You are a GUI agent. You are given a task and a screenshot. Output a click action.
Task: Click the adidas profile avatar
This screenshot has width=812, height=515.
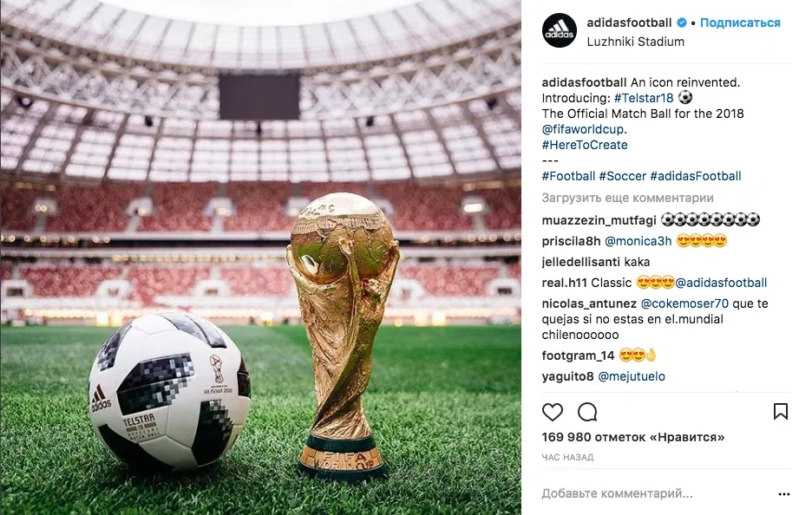[559, 31]
